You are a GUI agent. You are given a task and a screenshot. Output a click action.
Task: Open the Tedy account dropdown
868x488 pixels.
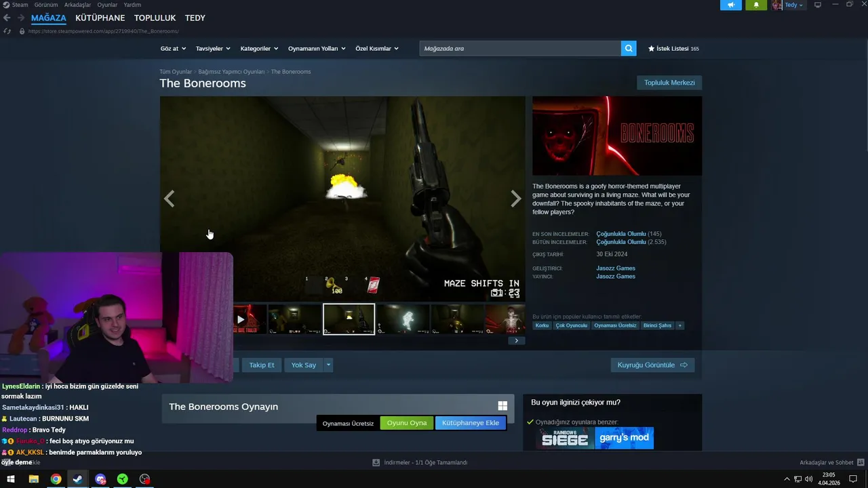(x=794, y=5)
